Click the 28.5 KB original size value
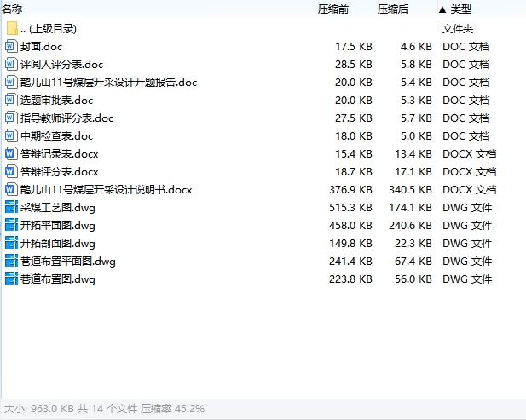Viewport: 526px width, 420px height. pyautogui.click(x=354, y=65)
